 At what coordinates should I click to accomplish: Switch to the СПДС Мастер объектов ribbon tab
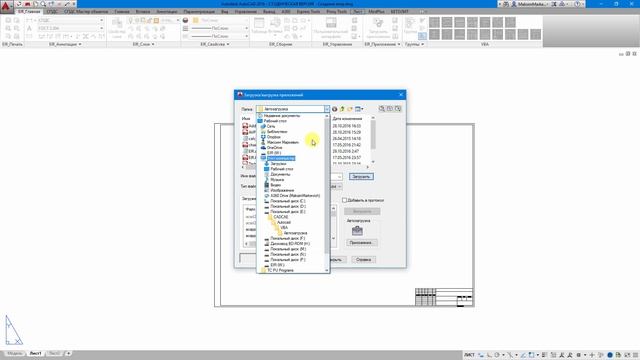(x=86, y=12)
